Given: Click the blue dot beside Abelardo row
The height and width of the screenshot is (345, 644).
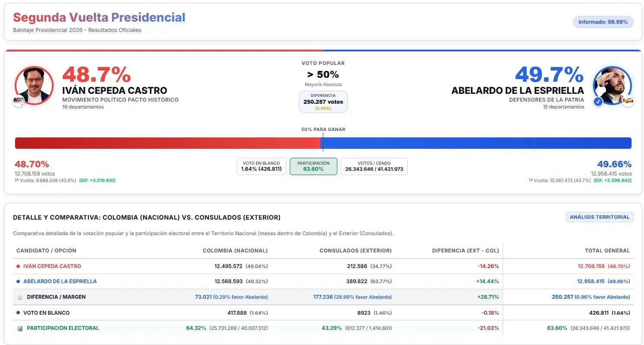Looking at the screenshot, I should click(x=18, y=281).
